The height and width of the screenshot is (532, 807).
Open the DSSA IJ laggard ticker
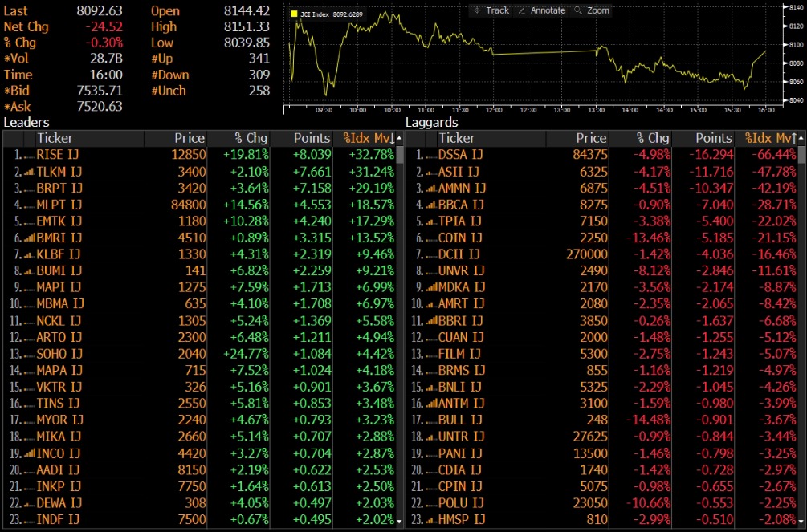coord(461,154)
